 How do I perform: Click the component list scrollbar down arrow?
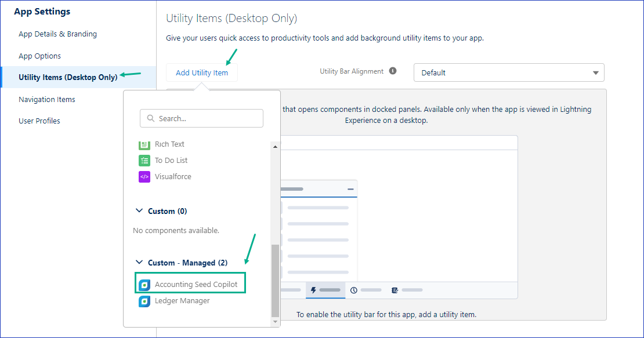coord(276,321)
